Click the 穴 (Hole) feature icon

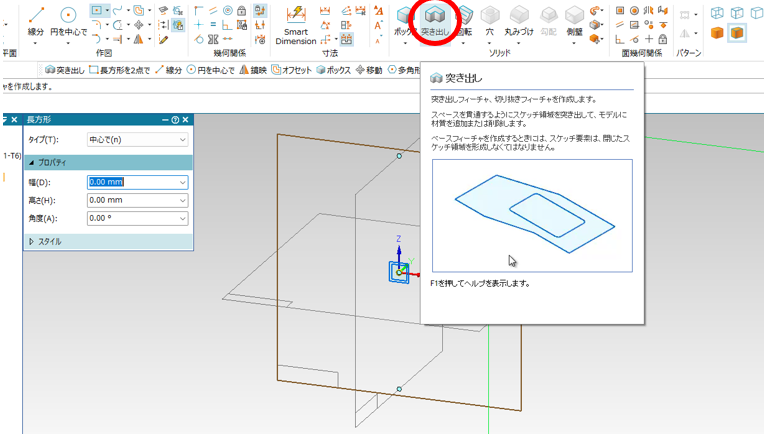click(490, 18)
